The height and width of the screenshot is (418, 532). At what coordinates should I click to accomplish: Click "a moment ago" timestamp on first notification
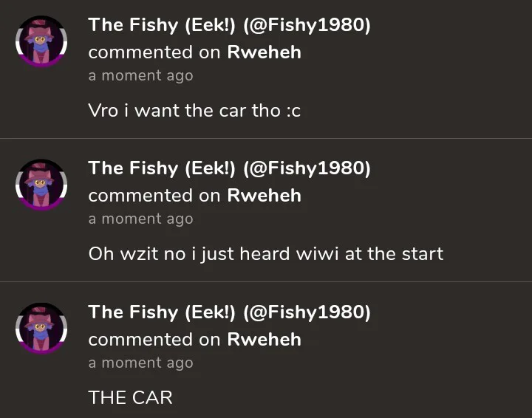pyautogui.click(x=141, y=75)
